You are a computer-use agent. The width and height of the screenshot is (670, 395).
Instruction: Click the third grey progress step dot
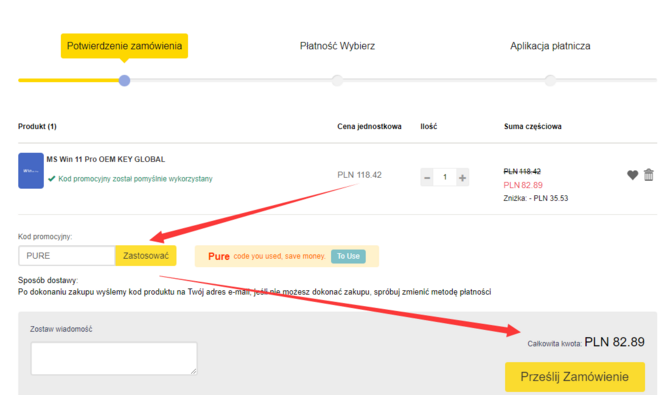click(550, 80)
